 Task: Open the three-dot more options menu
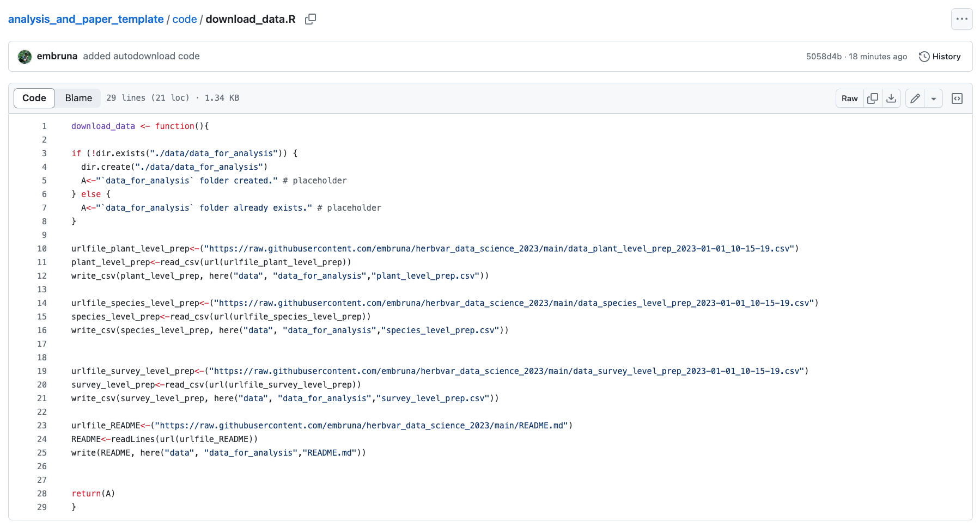961,19
